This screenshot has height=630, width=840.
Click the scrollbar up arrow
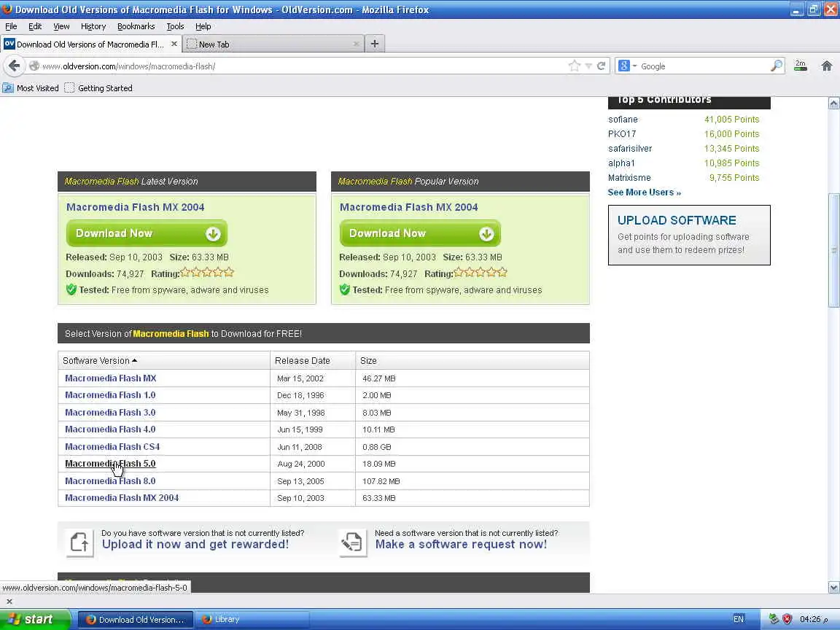click(x=833, y=104)
